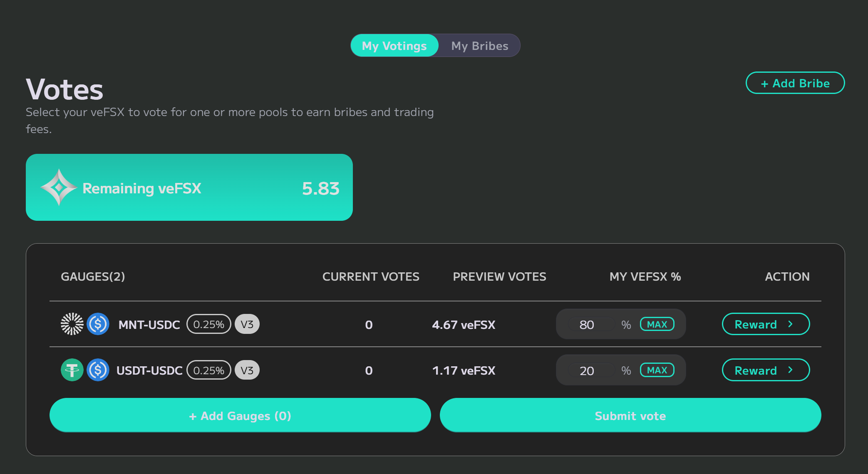Expand Reward for the MNT-USDC gauge
The image size is (868, 474).
(765, 324)
